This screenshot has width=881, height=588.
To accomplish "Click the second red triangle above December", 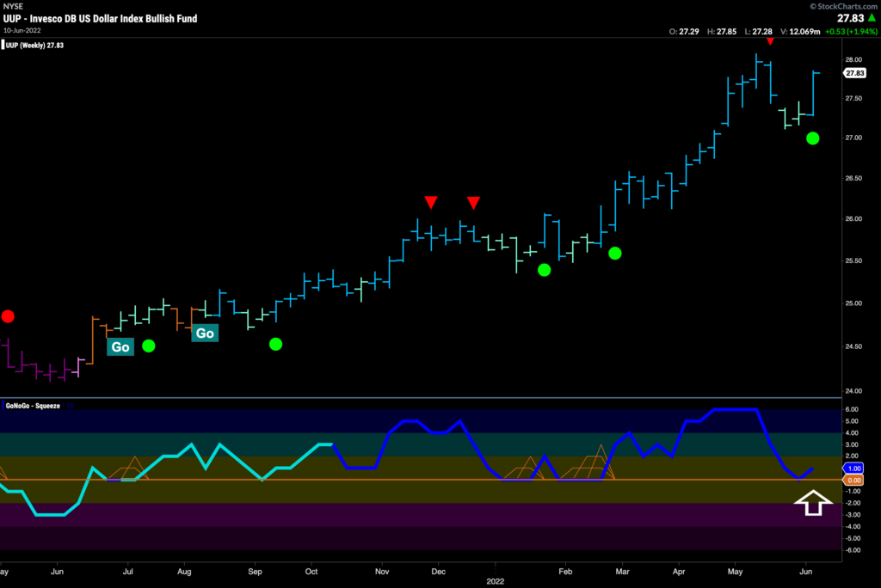I will coord(474,203).
